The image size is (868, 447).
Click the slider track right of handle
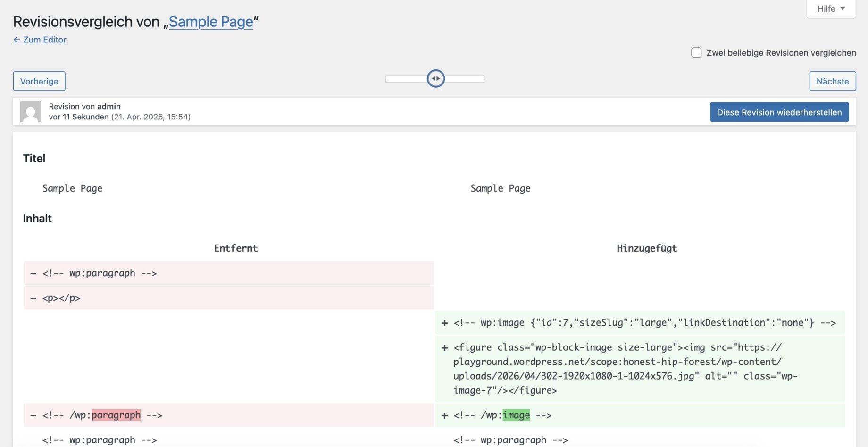pyautogui.click(x=464, y=79)
